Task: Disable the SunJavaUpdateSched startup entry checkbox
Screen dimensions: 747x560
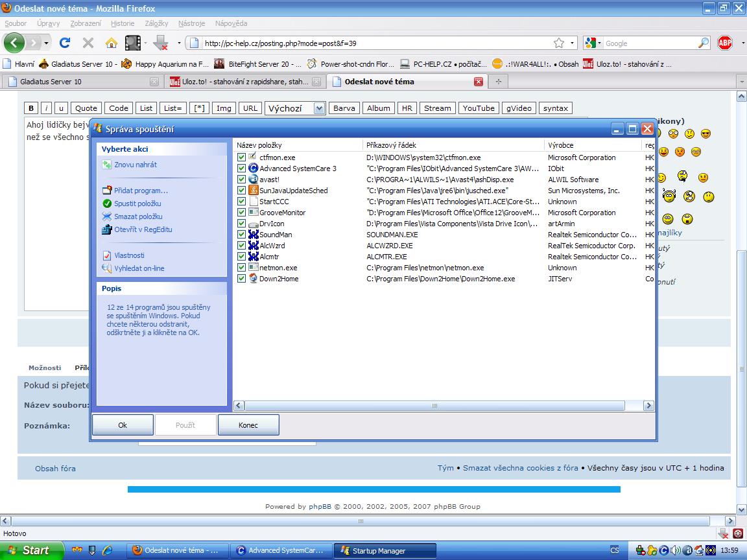Action: 242,191
